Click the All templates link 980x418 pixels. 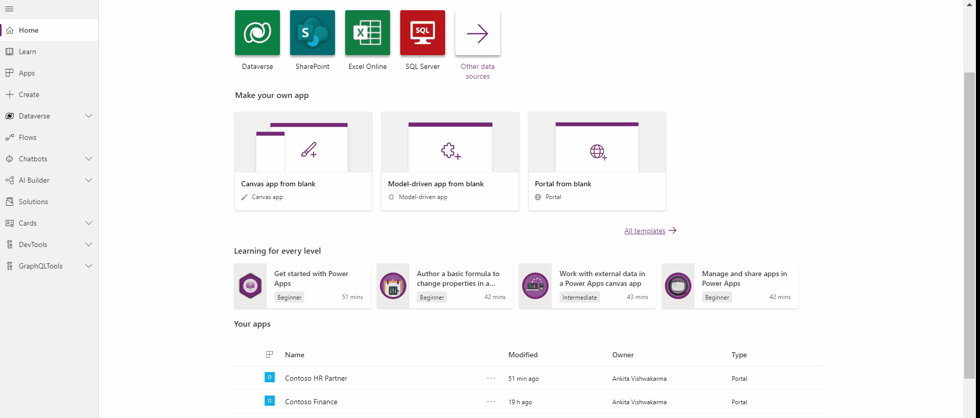[644, 231]
